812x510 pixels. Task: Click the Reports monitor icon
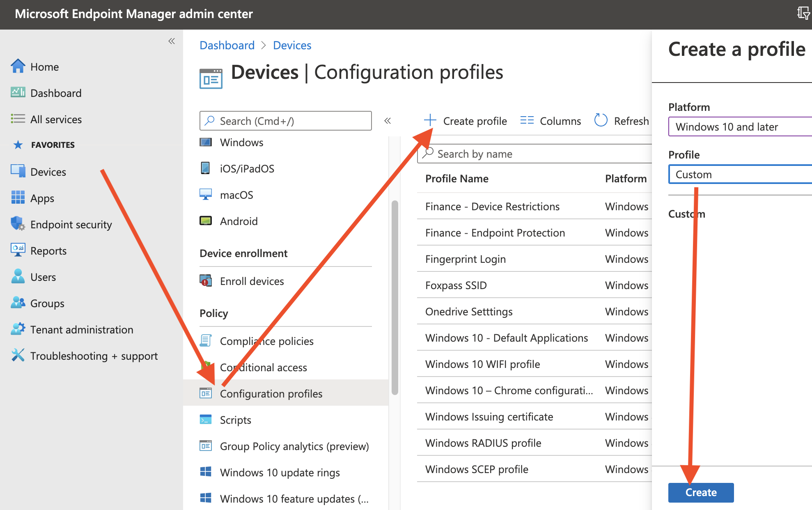[18, 250]
